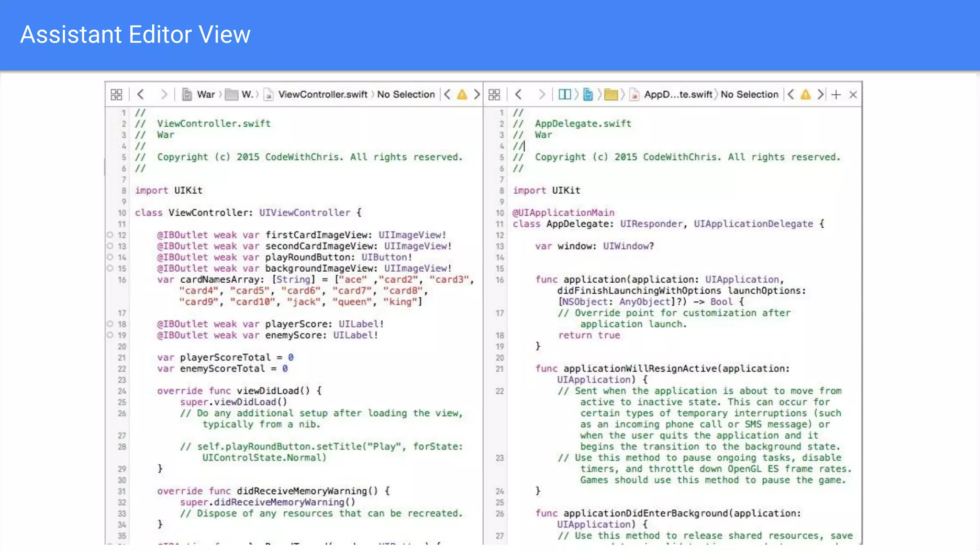The height and width of the screenshot is (551, 980).
Task: Go back in left editor history
Action: pos(141,94)
